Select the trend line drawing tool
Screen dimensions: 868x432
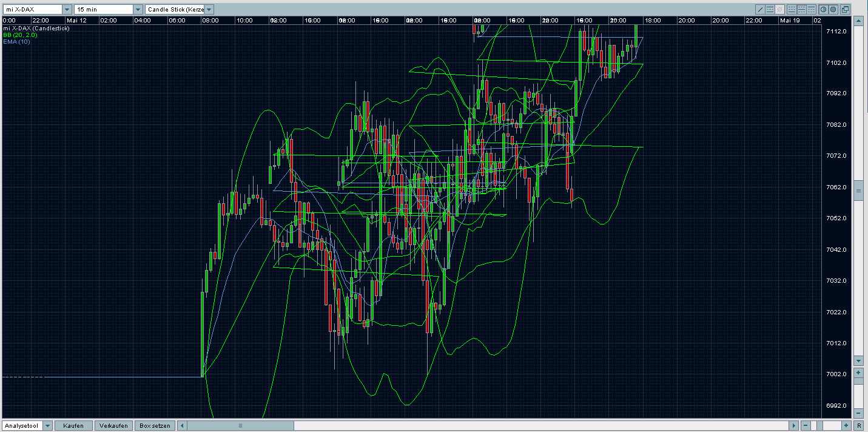point(760,9)
